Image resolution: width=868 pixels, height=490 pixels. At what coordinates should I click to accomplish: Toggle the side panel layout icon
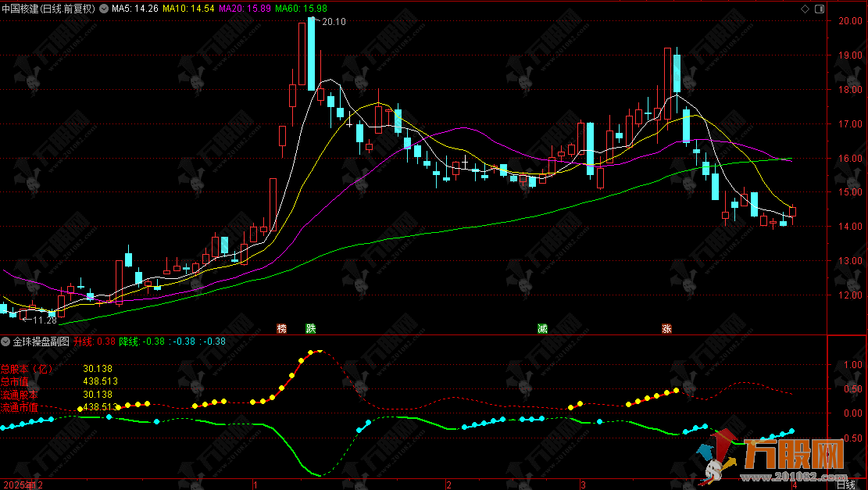pos(818,9)
